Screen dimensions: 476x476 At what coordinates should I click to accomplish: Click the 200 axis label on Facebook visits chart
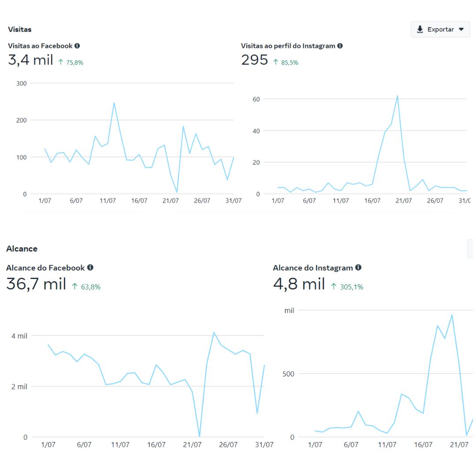point(22,120)
